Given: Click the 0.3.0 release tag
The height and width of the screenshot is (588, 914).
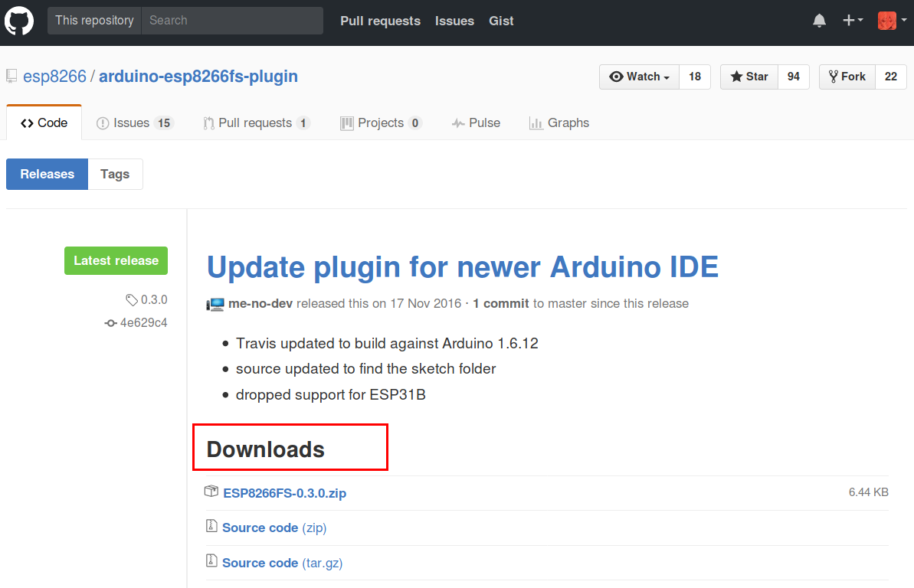Looking at the screenshot, I should pyautogui.click(x=153, y=300).
